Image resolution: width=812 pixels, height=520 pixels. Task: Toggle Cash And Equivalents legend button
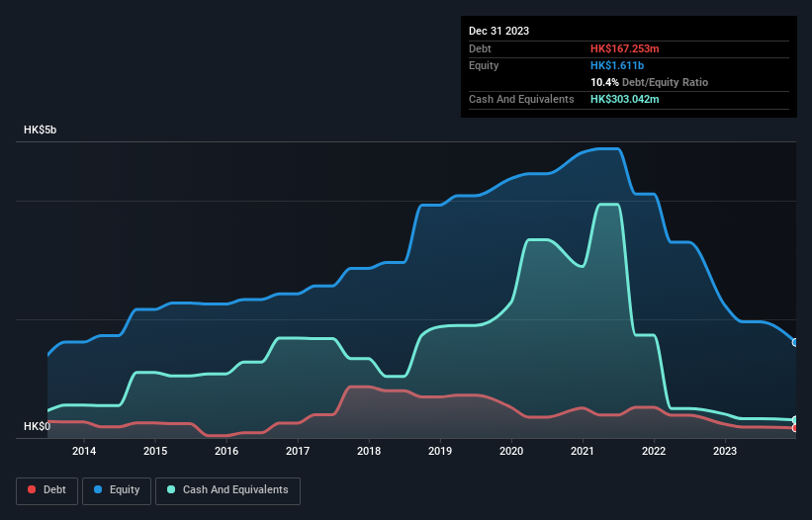point(227,490)
